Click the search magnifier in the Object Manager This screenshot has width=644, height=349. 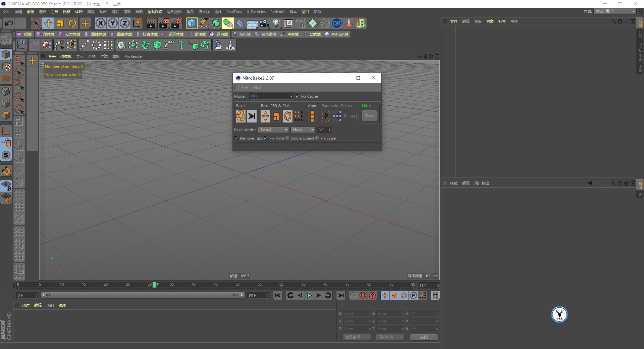(614, 21)
